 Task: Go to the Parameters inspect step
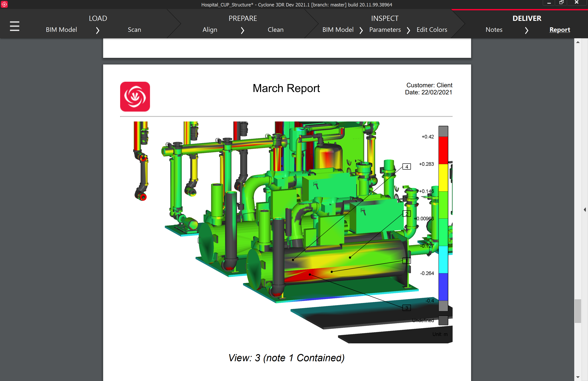pos(385,30)
